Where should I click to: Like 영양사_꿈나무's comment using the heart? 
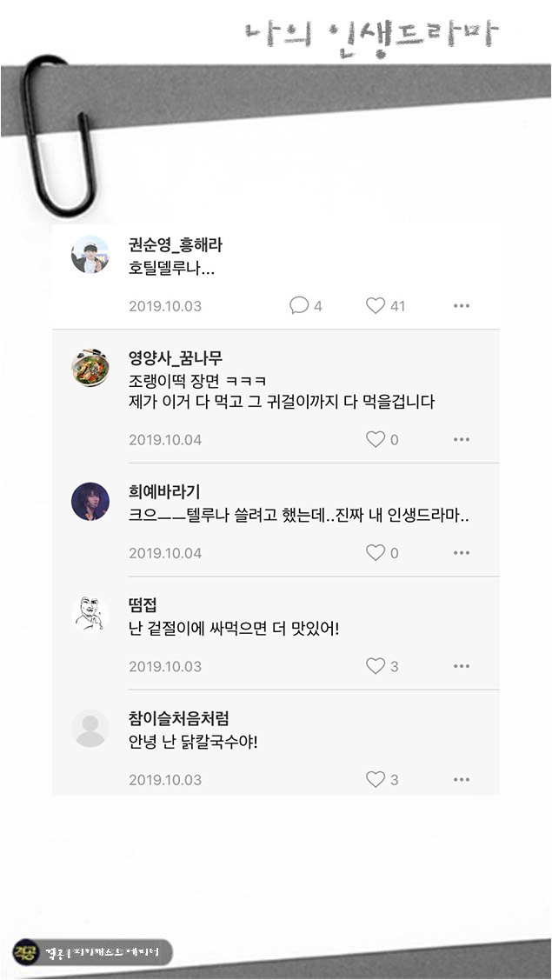pos(375,439)
